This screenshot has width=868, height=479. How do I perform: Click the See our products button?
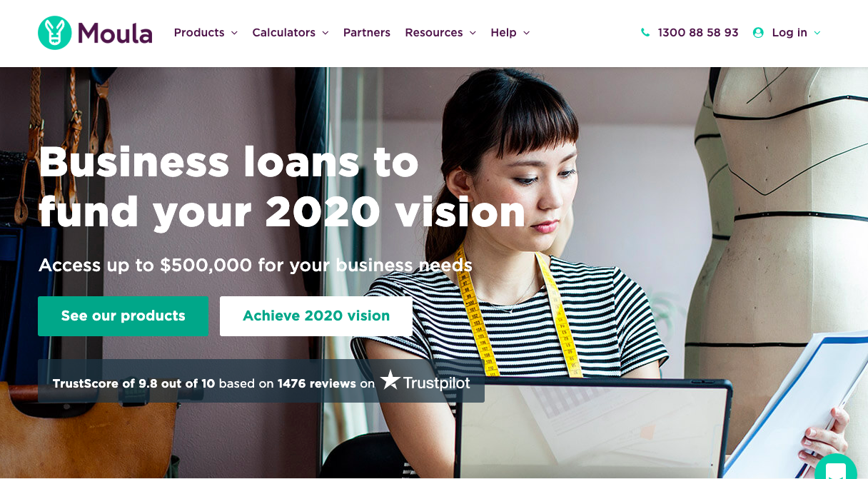click(123, 316)
